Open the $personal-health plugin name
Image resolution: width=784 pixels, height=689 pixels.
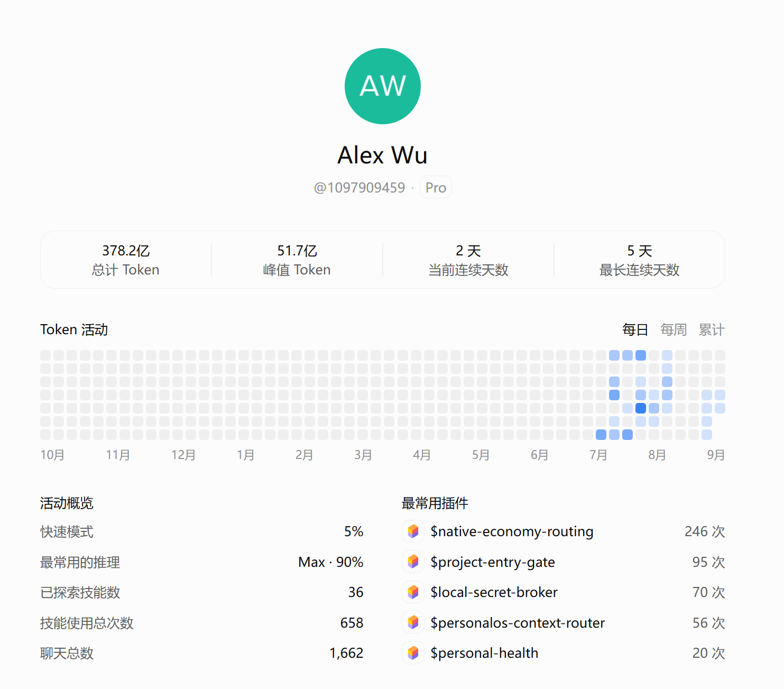(484, 653)
